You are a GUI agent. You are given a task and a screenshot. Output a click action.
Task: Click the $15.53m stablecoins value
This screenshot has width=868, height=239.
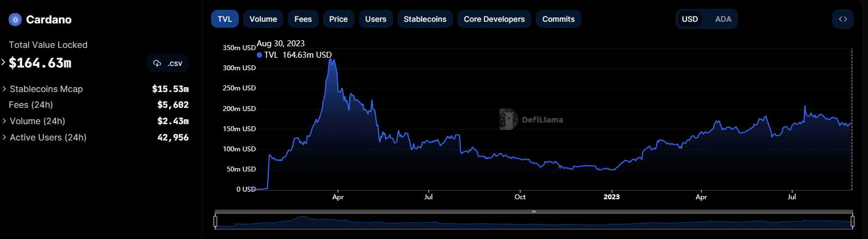(170, 89)
